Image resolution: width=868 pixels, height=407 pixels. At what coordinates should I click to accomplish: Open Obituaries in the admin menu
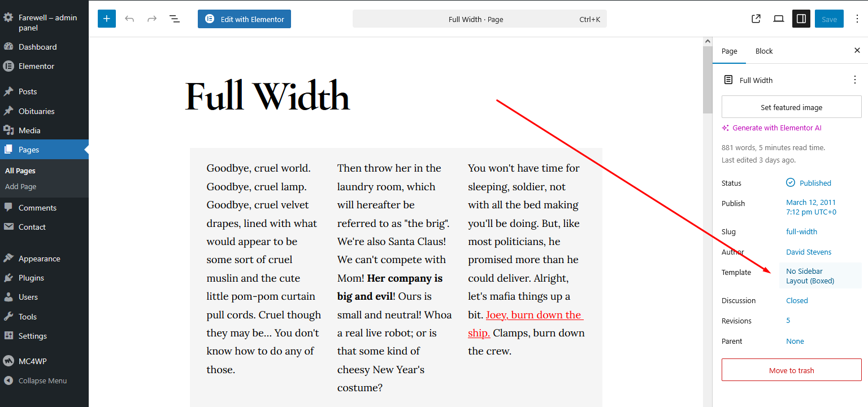[x=36, y=111]
